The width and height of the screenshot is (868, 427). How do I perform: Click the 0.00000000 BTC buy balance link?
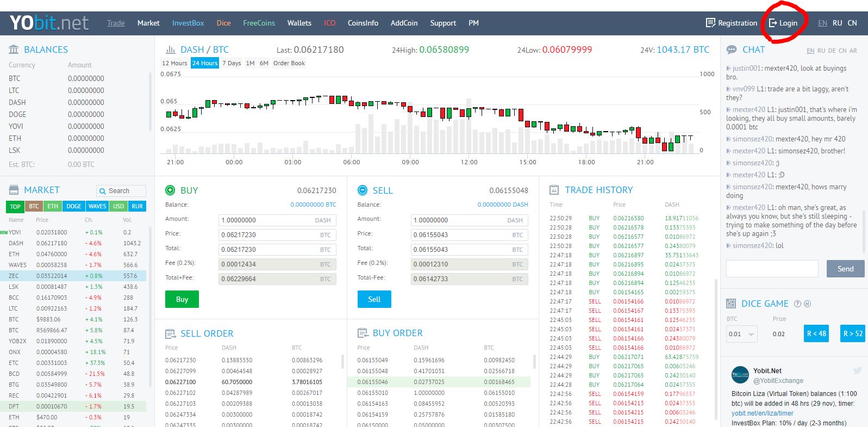pyautogui.click(x=313, y=205)
